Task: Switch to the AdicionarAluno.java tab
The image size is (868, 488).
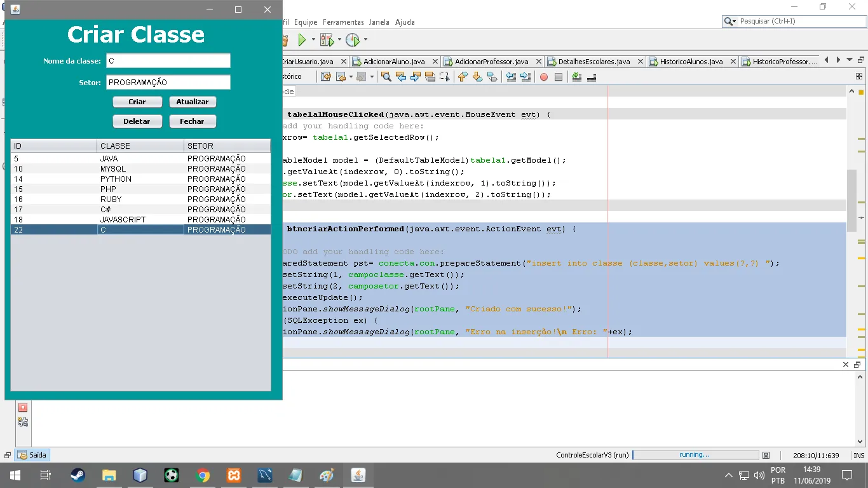Action: coord(393,62)
